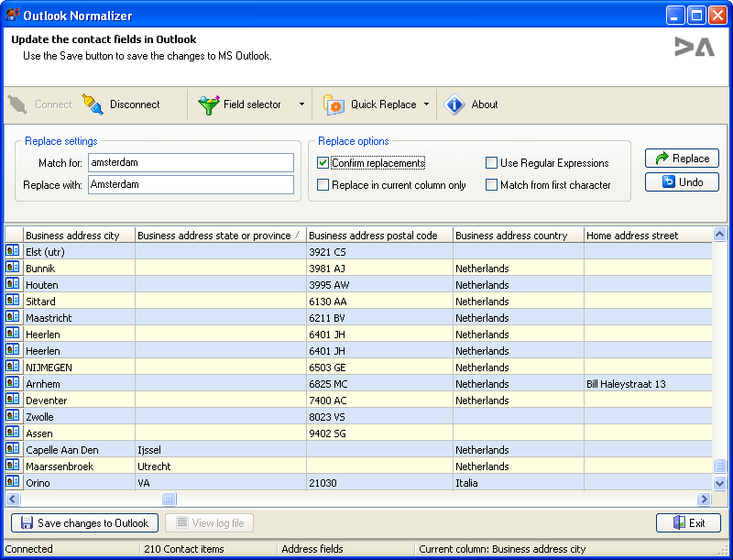Click the contact icon beside Orino row
The width and height of the screenshot is (733, 560).
pyautogui.click(x=13, y=482)
